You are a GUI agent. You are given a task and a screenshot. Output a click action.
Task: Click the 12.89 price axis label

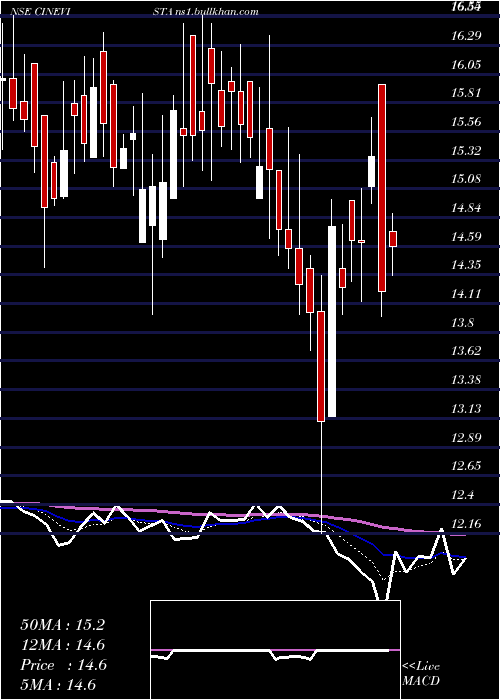tap(466, 438)
